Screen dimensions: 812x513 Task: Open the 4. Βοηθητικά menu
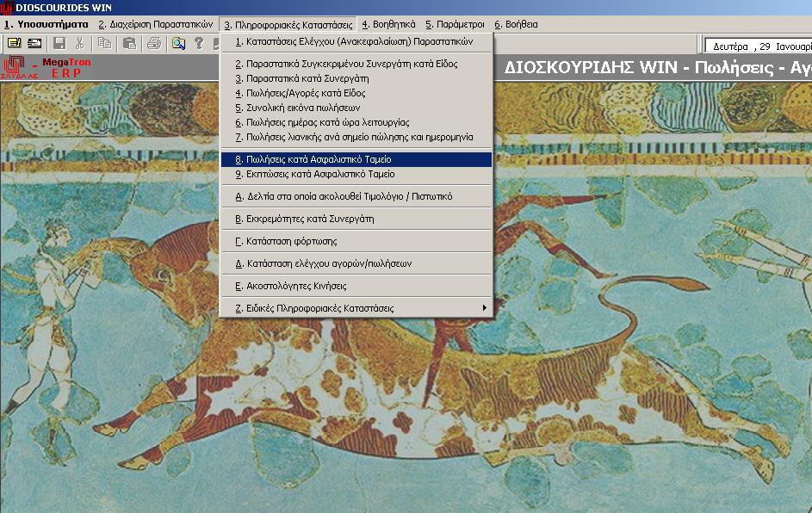pos(388,24)
